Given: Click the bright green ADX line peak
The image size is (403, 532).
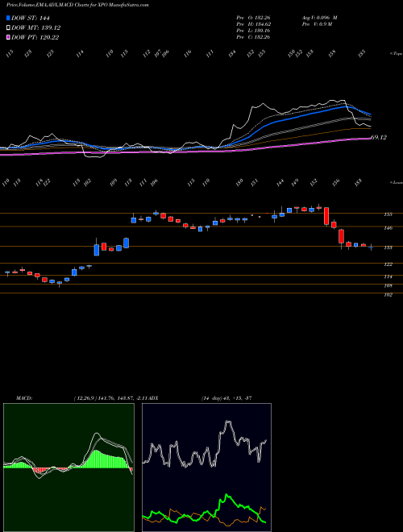Looking at the screenshot, I should coord(226,496).
